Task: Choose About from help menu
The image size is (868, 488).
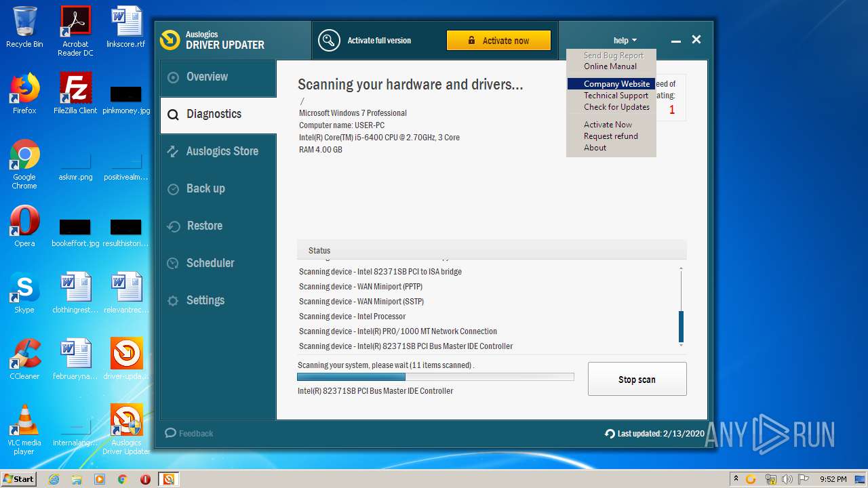Action: [610, 148]
